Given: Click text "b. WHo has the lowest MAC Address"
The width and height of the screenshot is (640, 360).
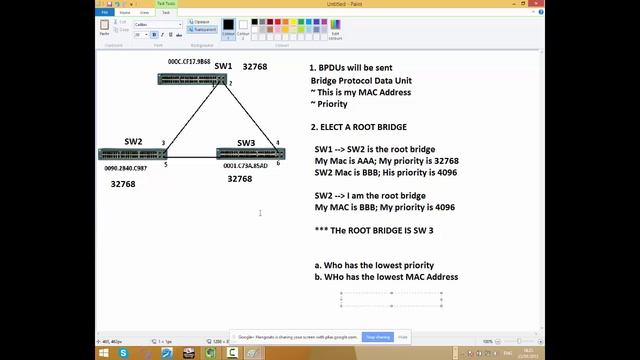Looking at the screenshot, I should (386, 277).
